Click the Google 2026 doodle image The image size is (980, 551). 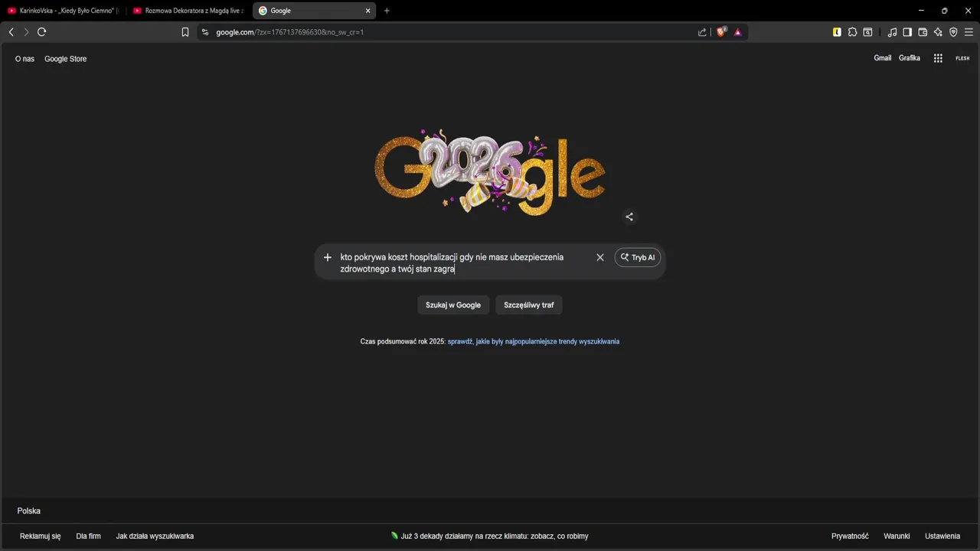[490, 171]
